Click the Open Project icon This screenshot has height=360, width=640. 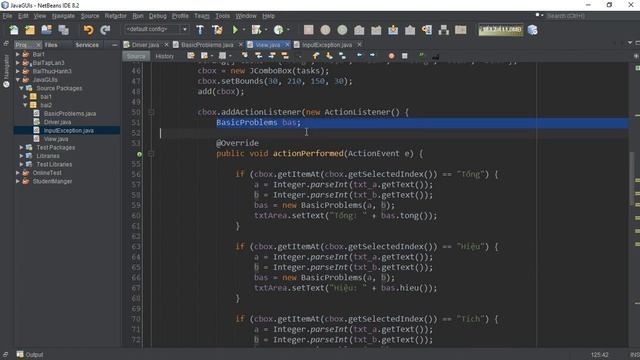click(x=47, y=30)
